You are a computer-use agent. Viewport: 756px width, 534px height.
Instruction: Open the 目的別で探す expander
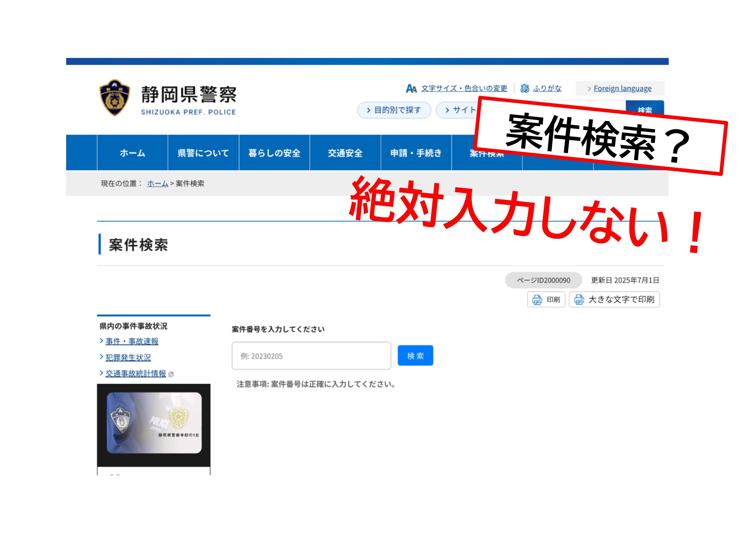coord(394,110)
